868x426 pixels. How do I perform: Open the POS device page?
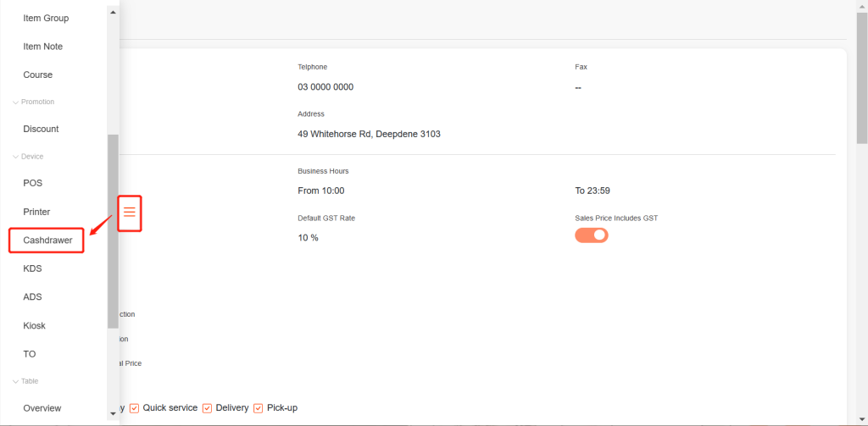click(x=32, y=183)
